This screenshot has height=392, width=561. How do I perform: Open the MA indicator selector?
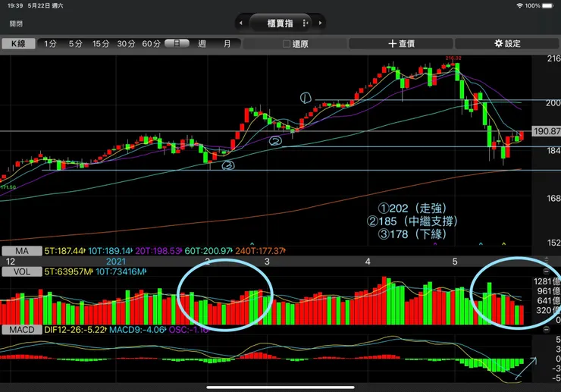pos(22,251)
